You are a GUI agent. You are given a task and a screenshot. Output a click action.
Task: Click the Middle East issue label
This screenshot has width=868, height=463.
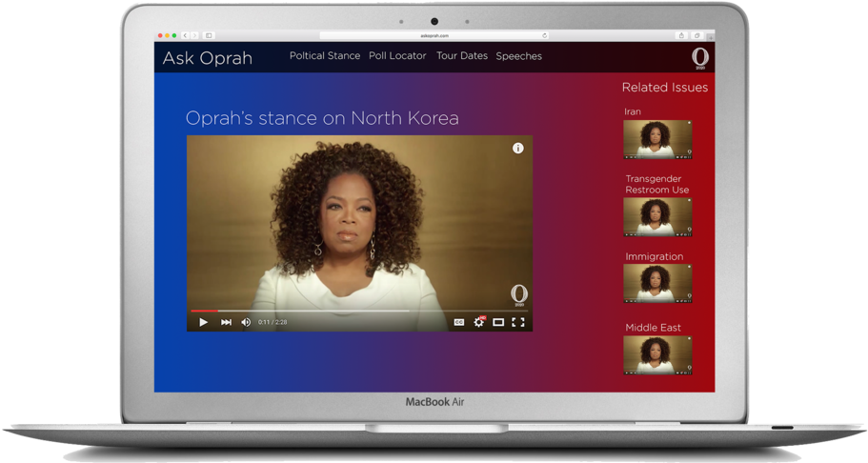(x=654, y=328)
